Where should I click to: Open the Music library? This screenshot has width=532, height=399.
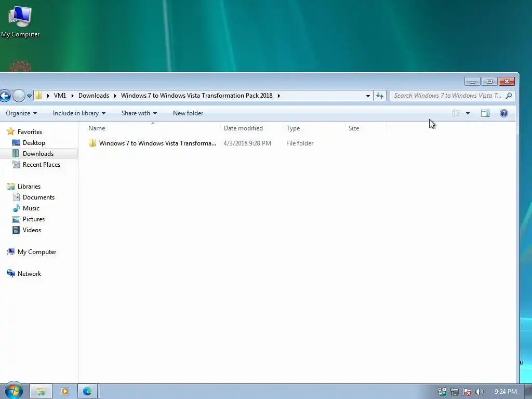click(31, 208)
